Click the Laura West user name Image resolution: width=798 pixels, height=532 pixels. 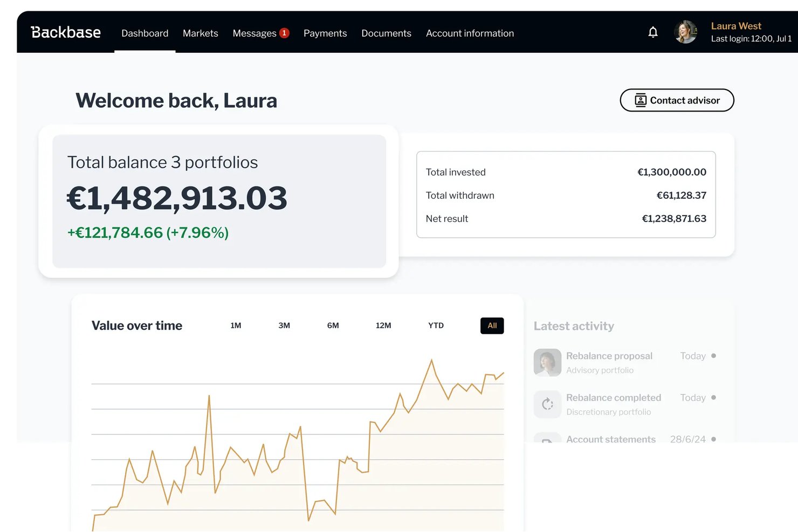point(736,26)
